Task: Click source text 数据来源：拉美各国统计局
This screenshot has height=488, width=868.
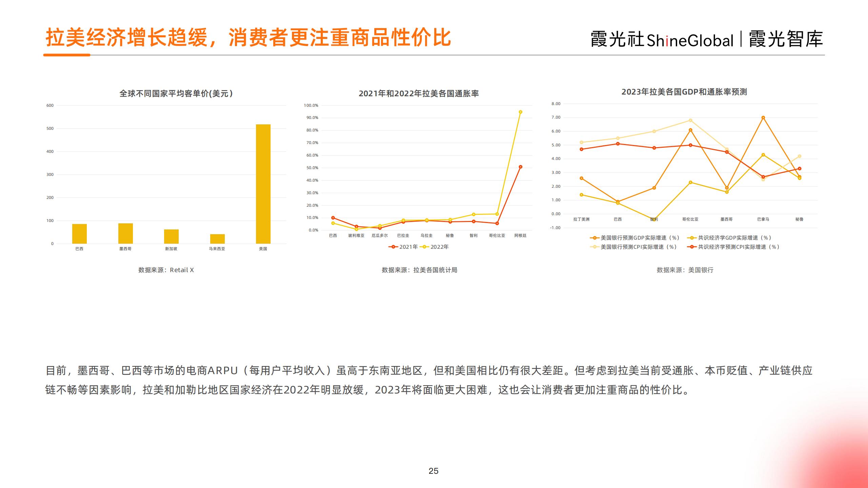Action: [x=419, y=270]
